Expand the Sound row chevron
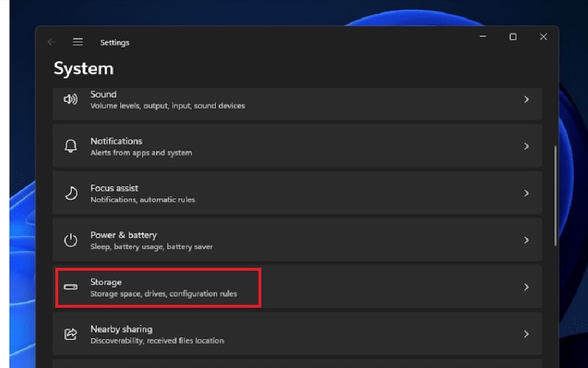 (526, 99)
